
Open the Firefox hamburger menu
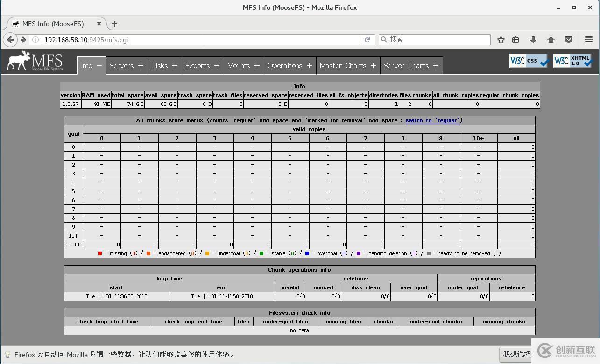point(589,40)
